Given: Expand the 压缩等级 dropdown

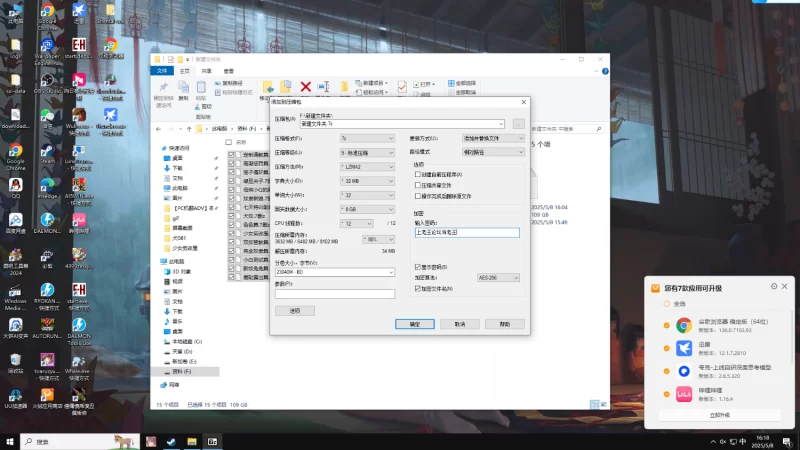Looking at the screenshot, I should tap(367, 152).
